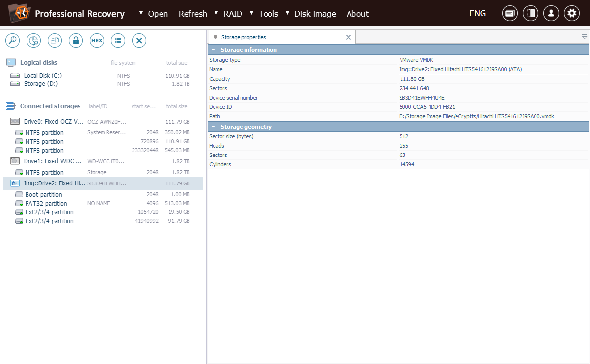Click the padlock decrypt storage icon
This screenshot has height=364, width=590.
click(x=76, y=41)
